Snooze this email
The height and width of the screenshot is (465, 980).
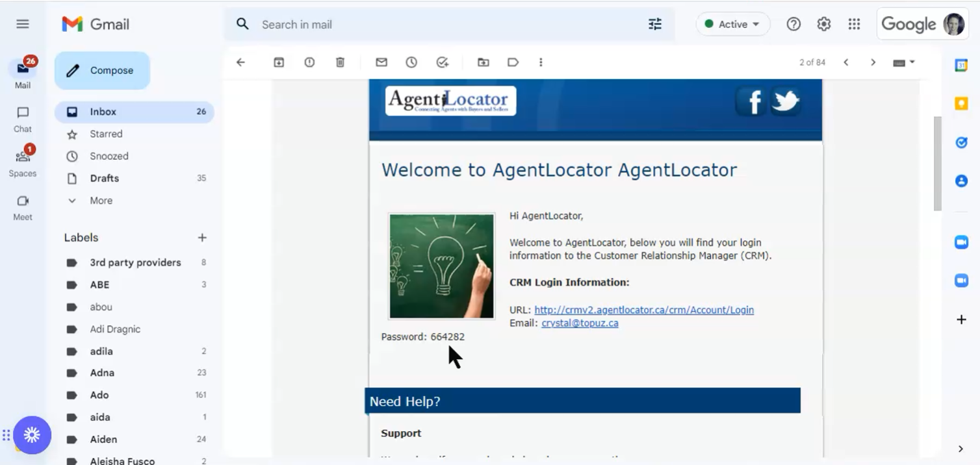(x=411, y=62)
